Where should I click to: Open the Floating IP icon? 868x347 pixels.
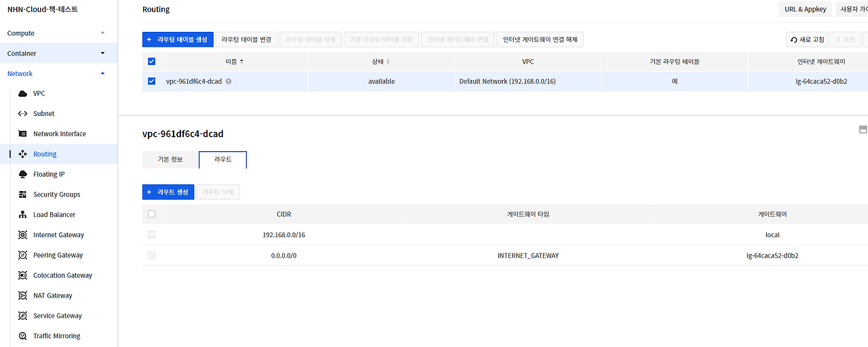(22, 174)
